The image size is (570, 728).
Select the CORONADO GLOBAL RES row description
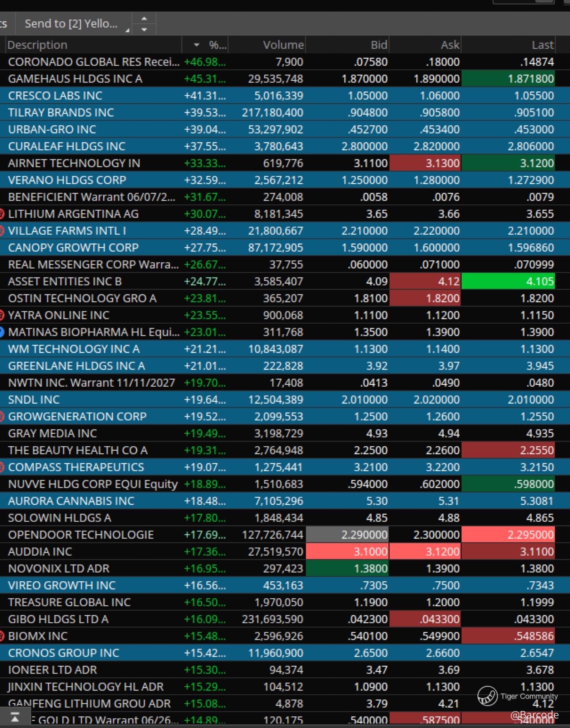tap(94, 62)
